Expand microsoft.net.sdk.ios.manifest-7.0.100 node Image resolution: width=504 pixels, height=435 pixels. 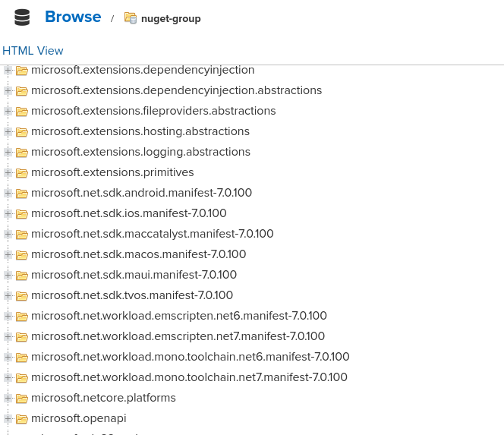tap(8, 213)
